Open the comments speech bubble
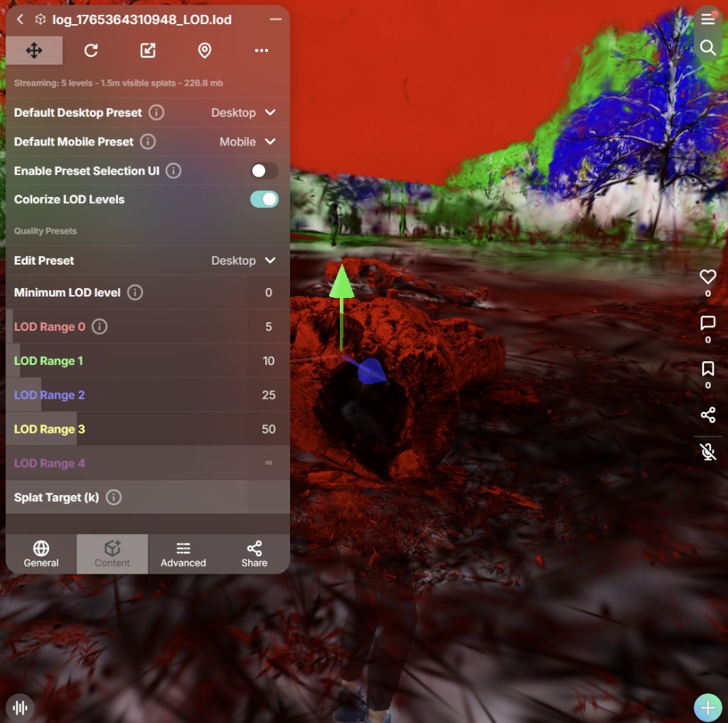Image resolution: width=728 pixels, height=723 pixels. pyautogui.click(x=708, y=323)
